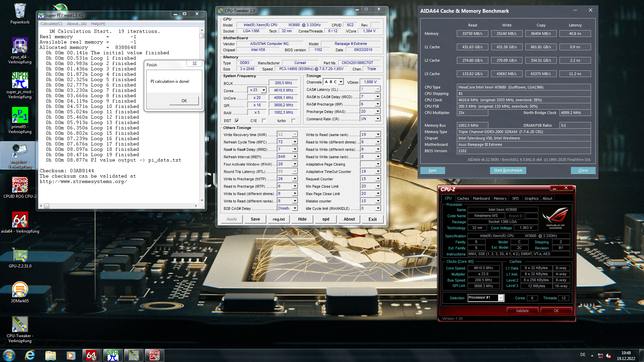Open B2B CAS# Delay dropdown
The image size is (644, 362).
[295, 208]
